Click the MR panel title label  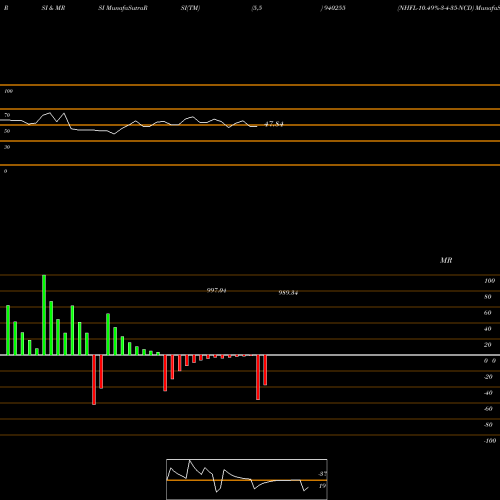[x=446, y=260]
